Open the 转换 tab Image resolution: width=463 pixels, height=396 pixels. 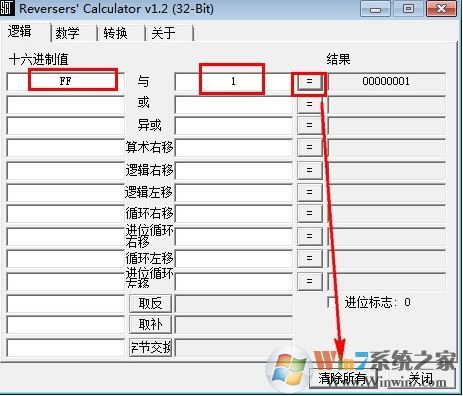pyautogui.click(x=121, y=33)
